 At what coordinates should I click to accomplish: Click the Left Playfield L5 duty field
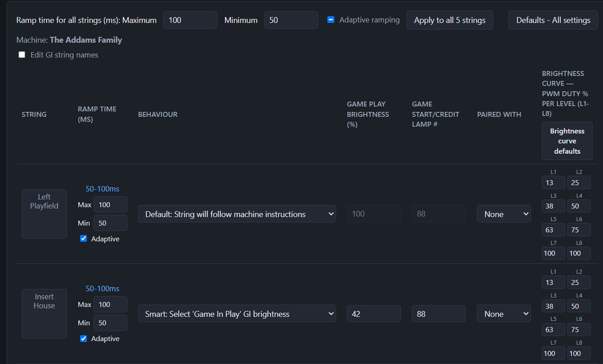click(553, 230)
